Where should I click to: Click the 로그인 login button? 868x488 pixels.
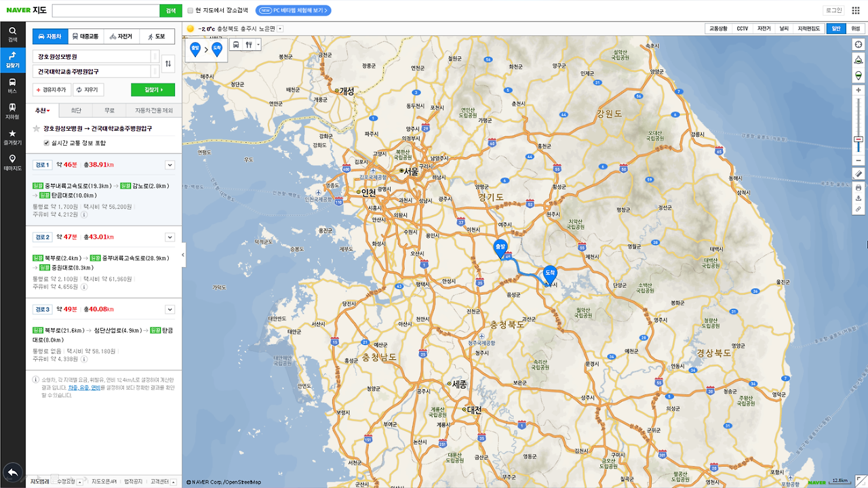tap(833, 10)
